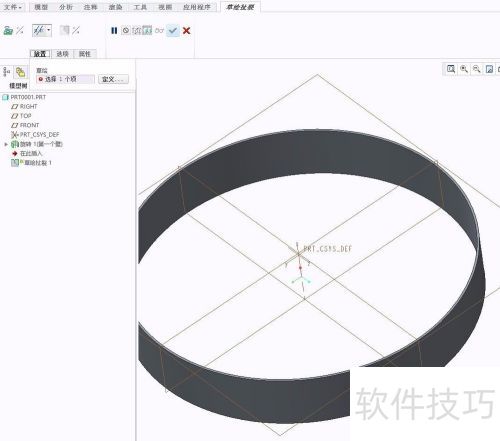Click the zoom in magnifier icon

pyautogui.click(x=464, y=69)
